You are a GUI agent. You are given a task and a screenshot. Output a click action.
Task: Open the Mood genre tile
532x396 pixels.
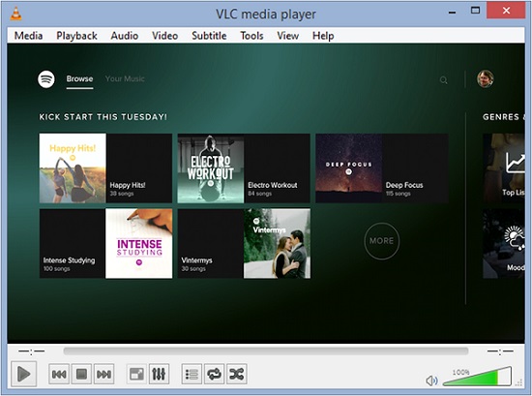504,244
